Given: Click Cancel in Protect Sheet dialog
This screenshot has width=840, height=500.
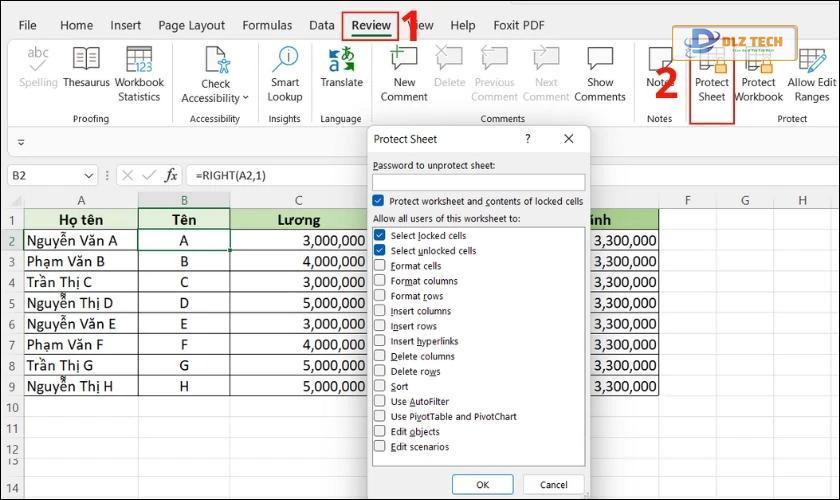Looking at the screenshot, I should (553, 484).
